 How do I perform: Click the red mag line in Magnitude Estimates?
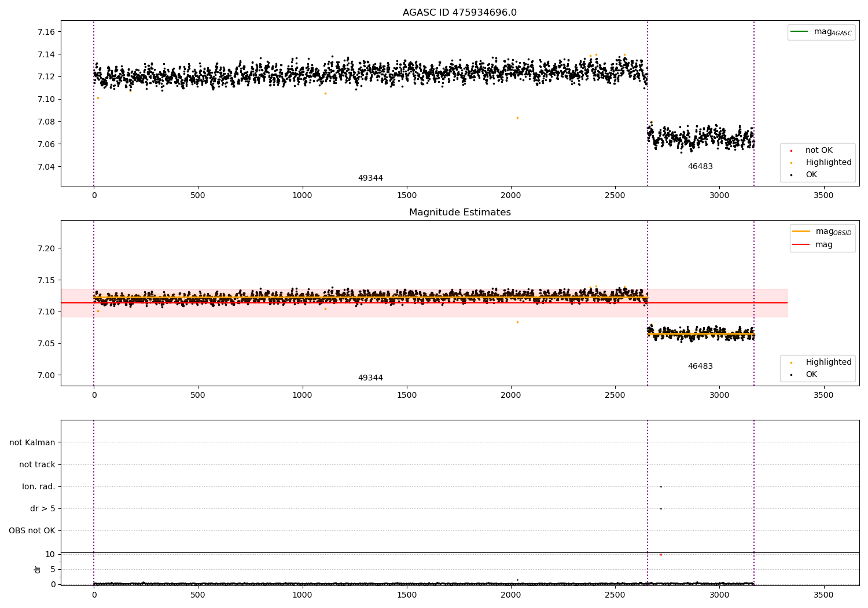(x=424, y=303)
